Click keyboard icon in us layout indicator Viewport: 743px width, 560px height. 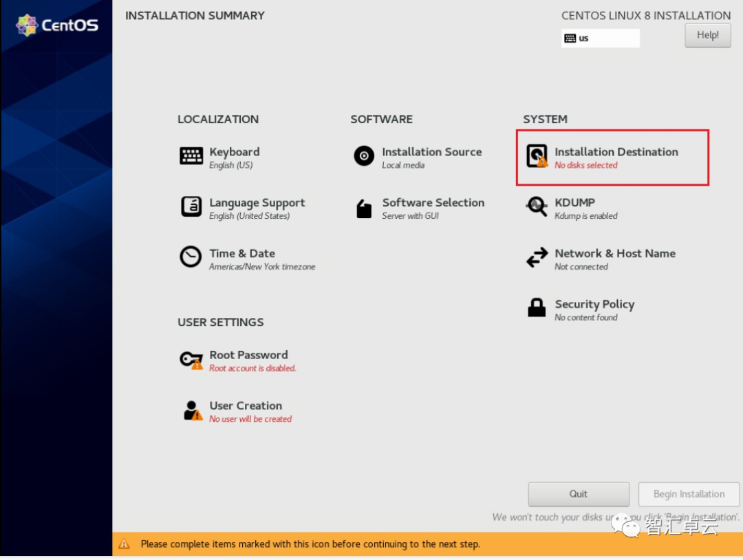click(570, 39)
